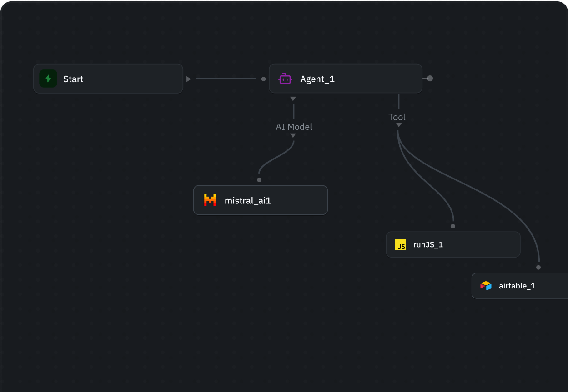Click the Agent_1 output connector dot
The image size is (568, 392).
[x=430, y=79]
